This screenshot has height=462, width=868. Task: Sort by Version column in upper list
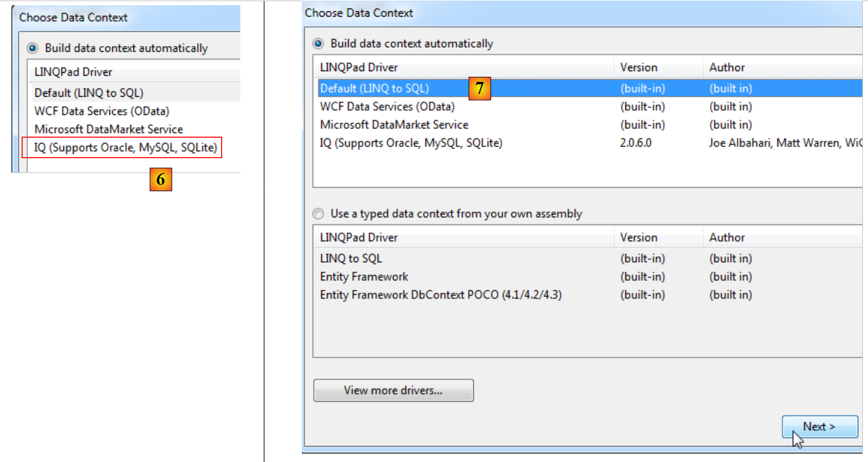[638, 68]
